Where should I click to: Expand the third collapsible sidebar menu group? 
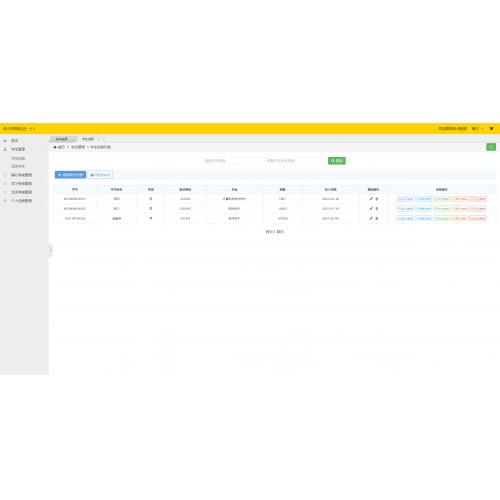(23, 184)
